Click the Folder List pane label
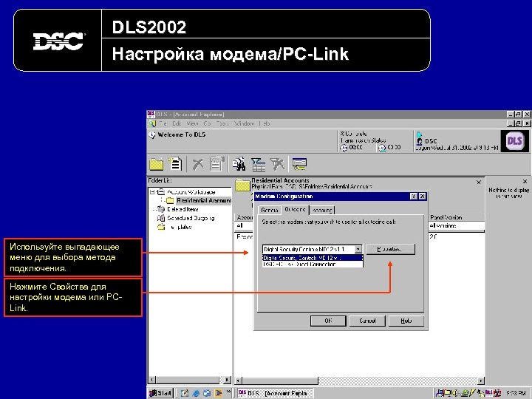 [x=160, y=180]
